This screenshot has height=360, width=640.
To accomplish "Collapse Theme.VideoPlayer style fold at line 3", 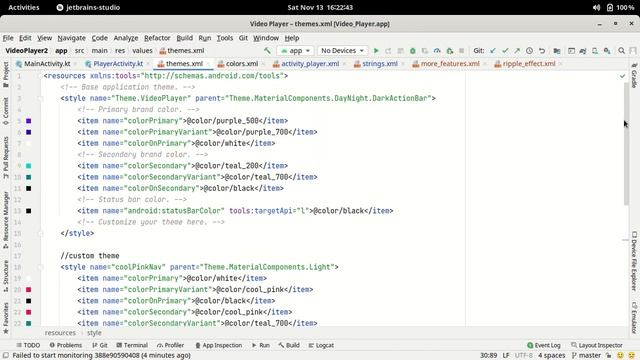I will pos(40,98).
